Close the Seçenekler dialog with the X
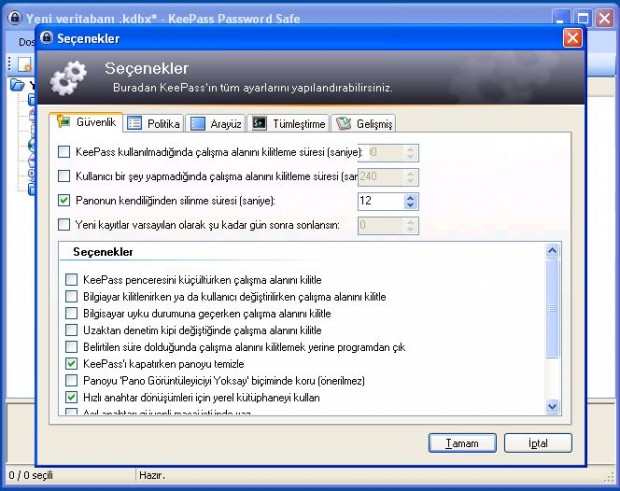The height and width of the screenshot is (491, 620). click(572, 38)
